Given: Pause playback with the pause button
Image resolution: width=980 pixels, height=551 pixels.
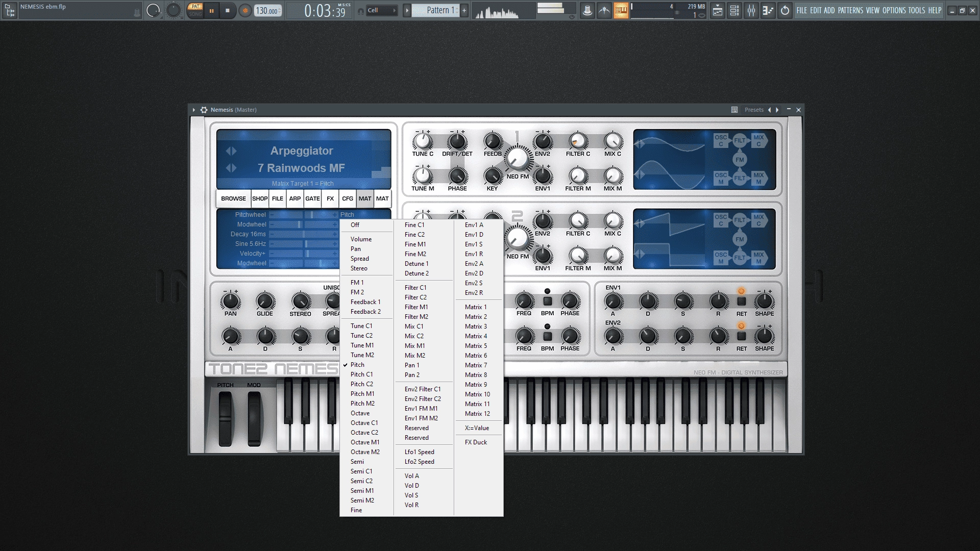Looking at the screenshot, I should 211,11.
